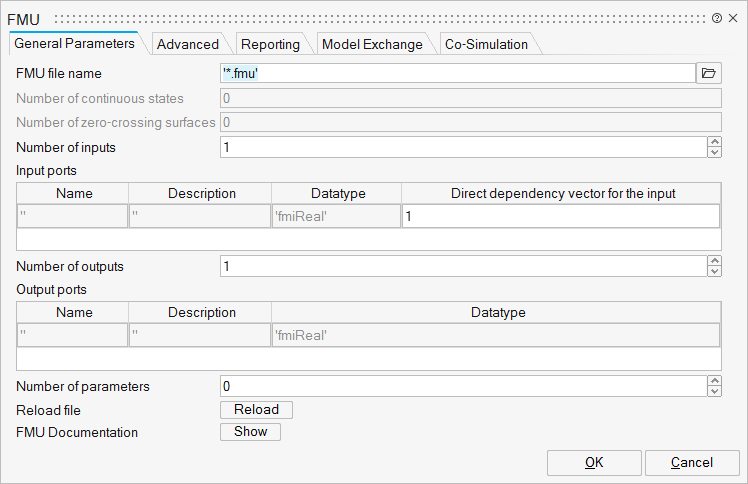
Task: Increment Number of outputs using up arrow
Action: tap(714, 261)
